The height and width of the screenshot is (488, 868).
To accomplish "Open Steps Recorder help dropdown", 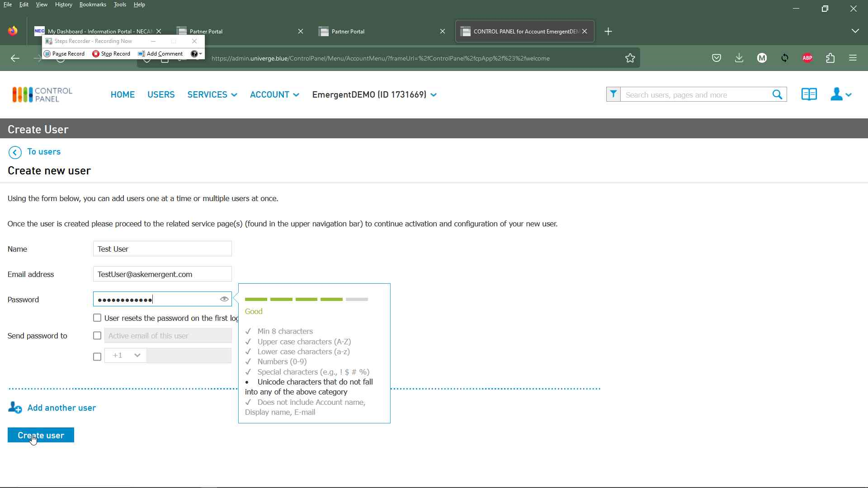I will point(197,53).
